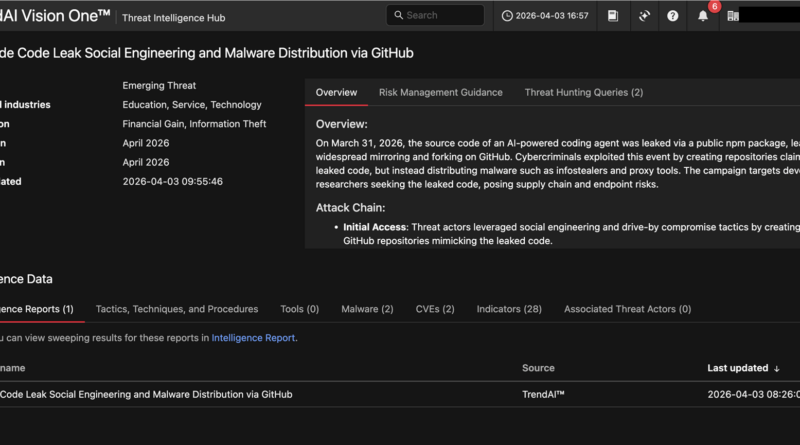Select Associated Threat Actors (0) tab
The image size is (800, 445).
627,309
